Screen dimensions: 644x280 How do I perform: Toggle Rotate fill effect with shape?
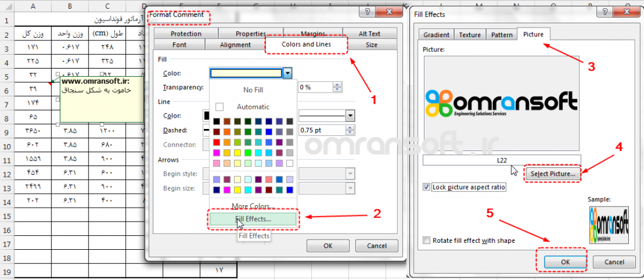pyautogui.click(x=427, y=240)
